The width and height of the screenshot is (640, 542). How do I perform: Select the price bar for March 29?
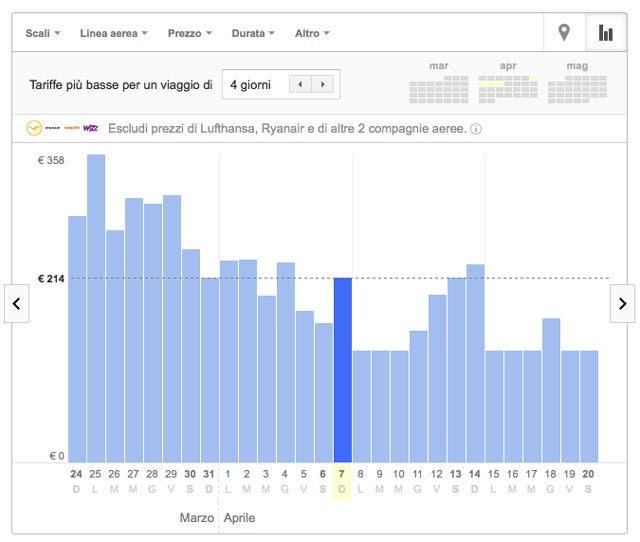pos(172,329)
